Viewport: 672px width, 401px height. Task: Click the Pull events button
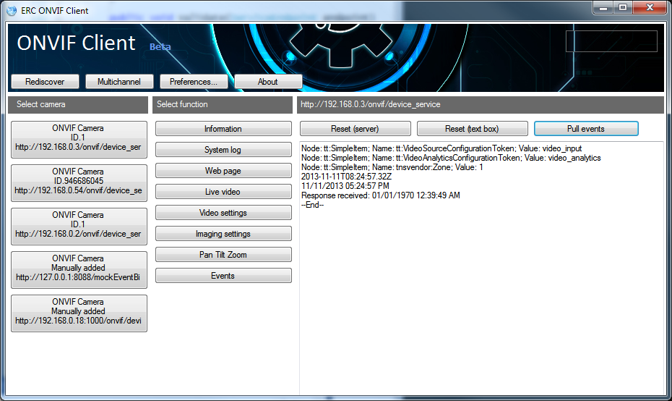pyautogui.click(x=586, y=129)
